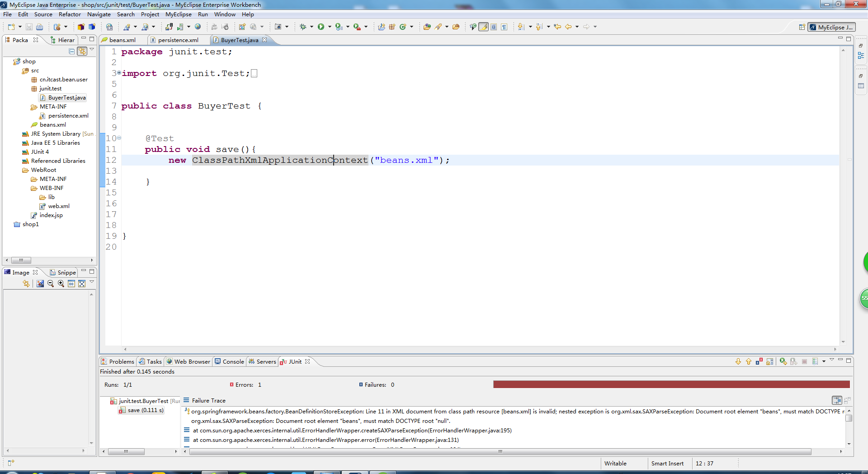Click Deploy MyEclipse J2EE project icon
This screenshot has height=474, width=868.
pyautogui.click(x=169, y=27)
